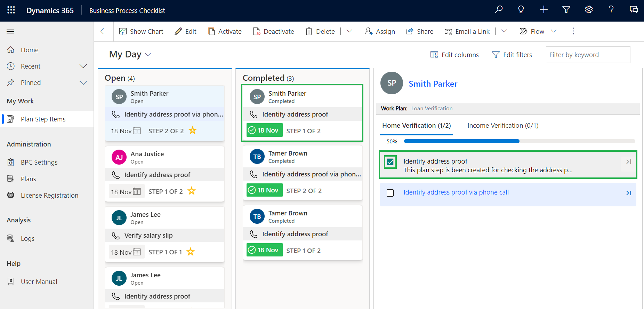The width and height of the screenshot is (644, 309).
Task: Open the settings gear icon
Action: click(x=589, y=10)
